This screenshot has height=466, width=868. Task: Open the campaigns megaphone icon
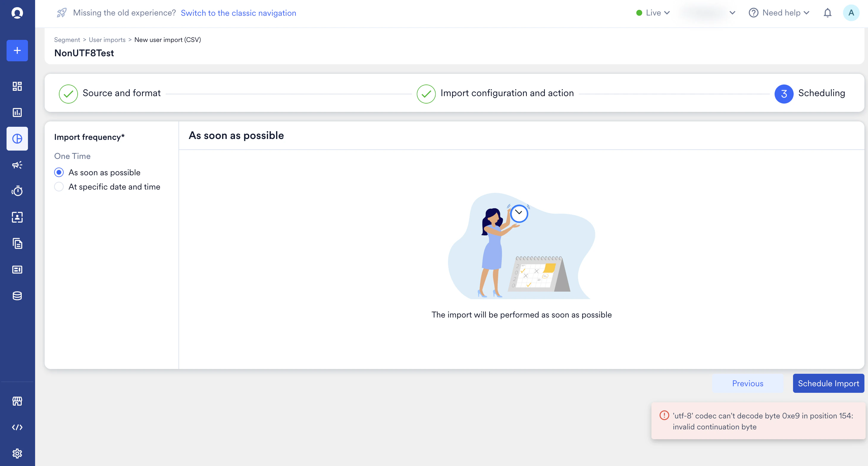point(17,165)
